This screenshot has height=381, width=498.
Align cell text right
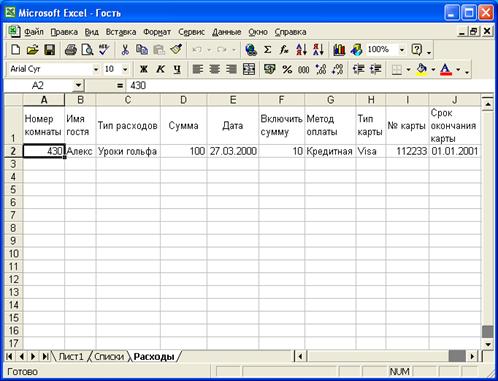[x=231, y=69]
